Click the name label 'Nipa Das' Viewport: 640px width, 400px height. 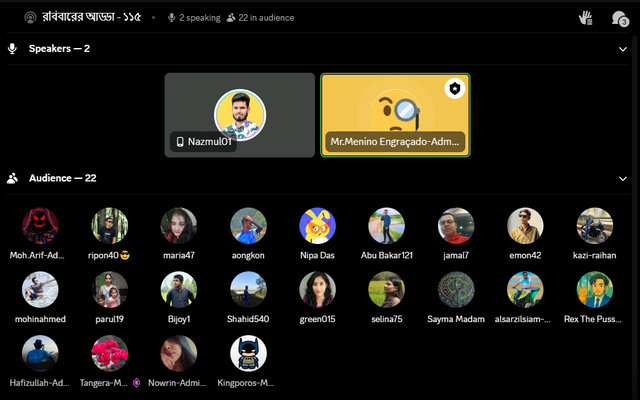[318, 256]
